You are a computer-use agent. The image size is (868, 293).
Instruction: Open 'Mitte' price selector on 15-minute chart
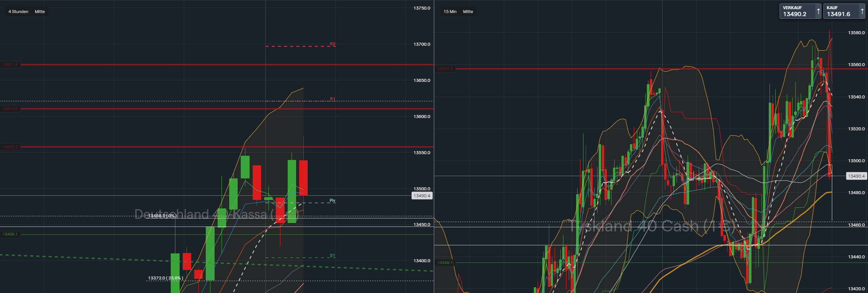[x=468, y=12]
